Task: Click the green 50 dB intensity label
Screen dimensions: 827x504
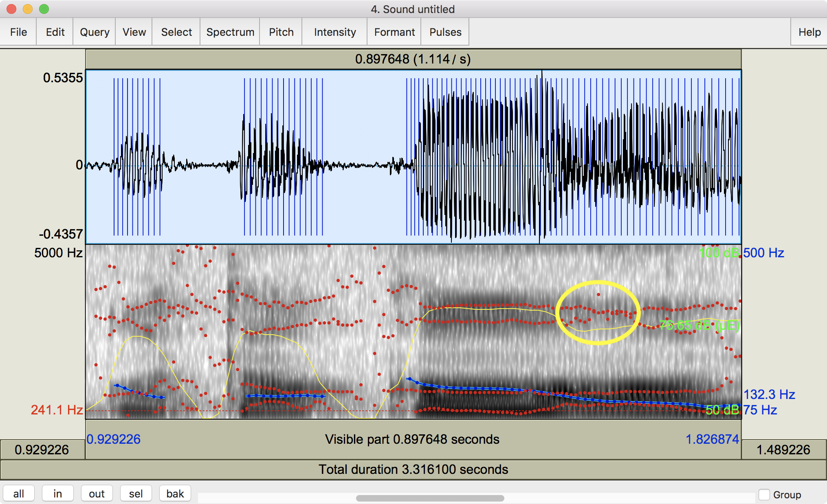Action: click(x=722, y=410)
